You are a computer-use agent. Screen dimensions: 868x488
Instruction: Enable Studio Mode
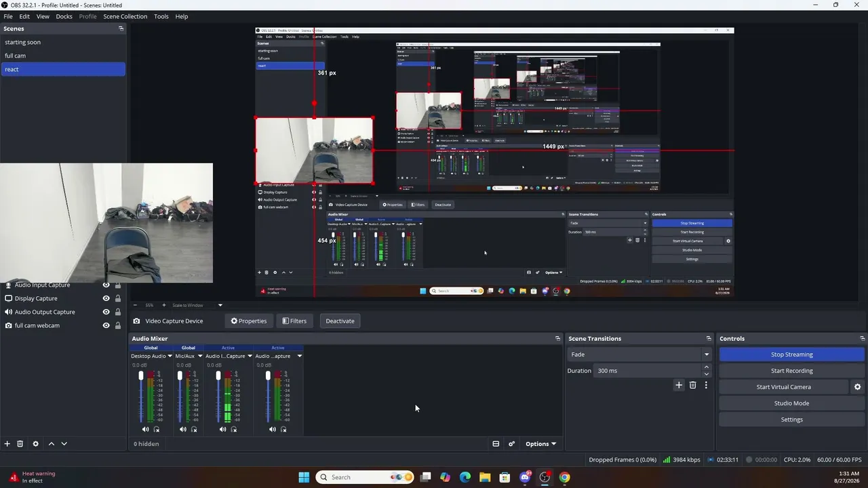(791, 403)
